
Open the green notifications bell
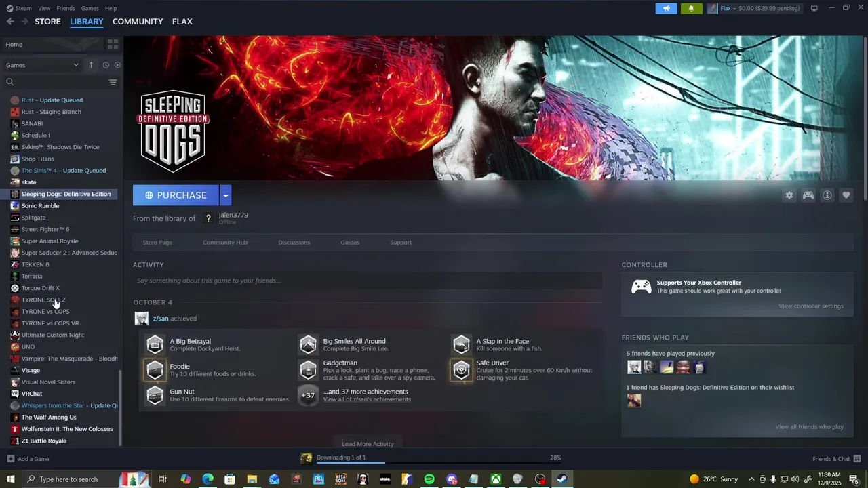[691, 8]
